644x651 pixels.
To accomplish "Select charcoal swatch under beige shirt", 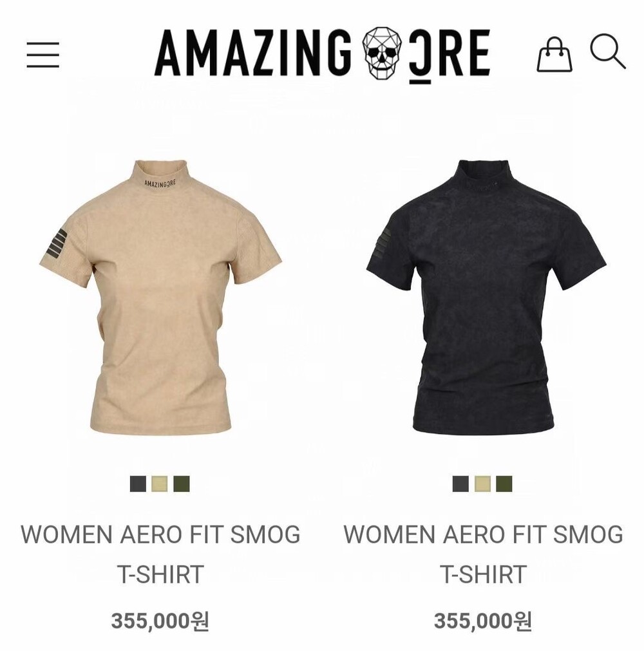I will click(138, 484).
